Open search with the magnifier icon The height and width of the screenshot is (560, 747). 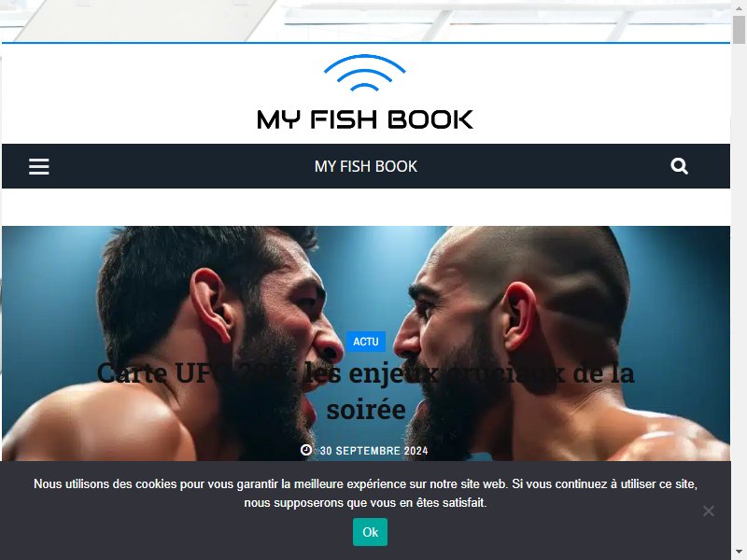click(679, 166)
